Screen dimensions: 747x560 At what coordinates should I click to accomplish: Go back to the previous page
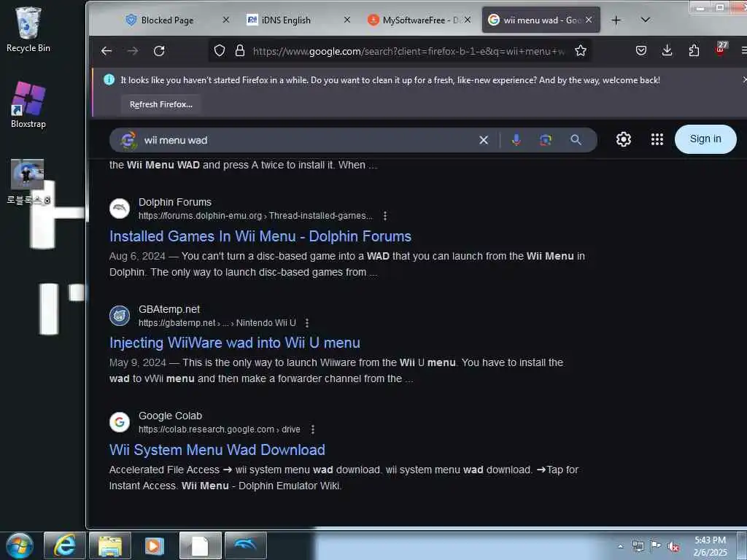tap(107, 51)
